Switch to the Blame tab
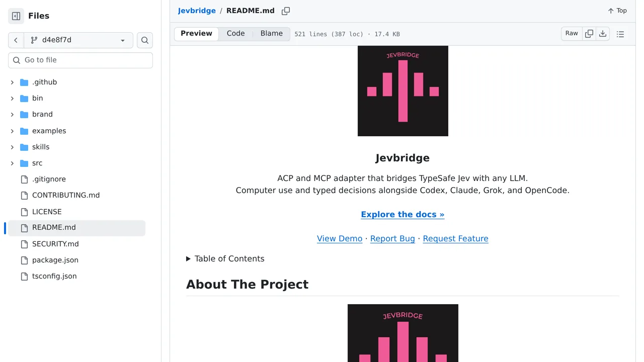The height and width of the screenshot is (362, 644). (x=271, y=34)
